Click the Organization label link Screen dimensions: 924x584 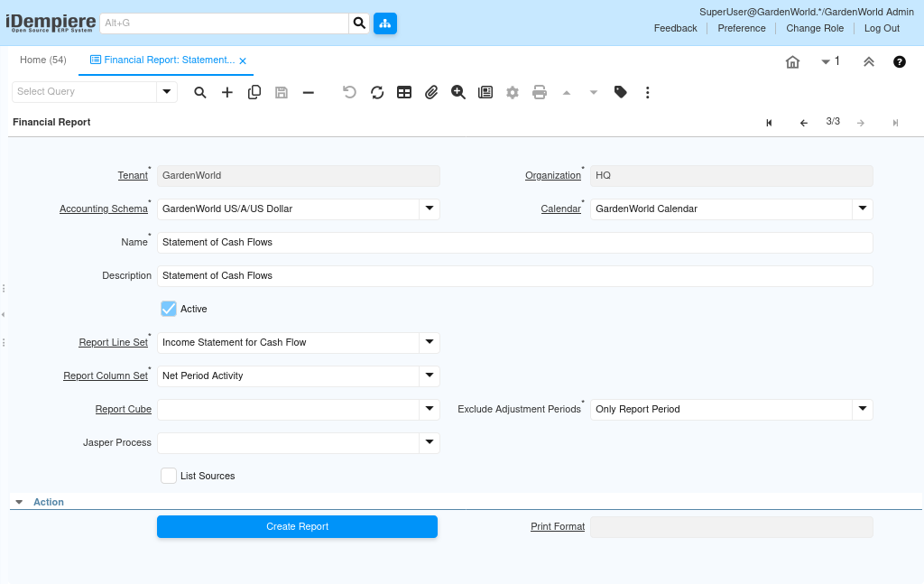[553, 175]
